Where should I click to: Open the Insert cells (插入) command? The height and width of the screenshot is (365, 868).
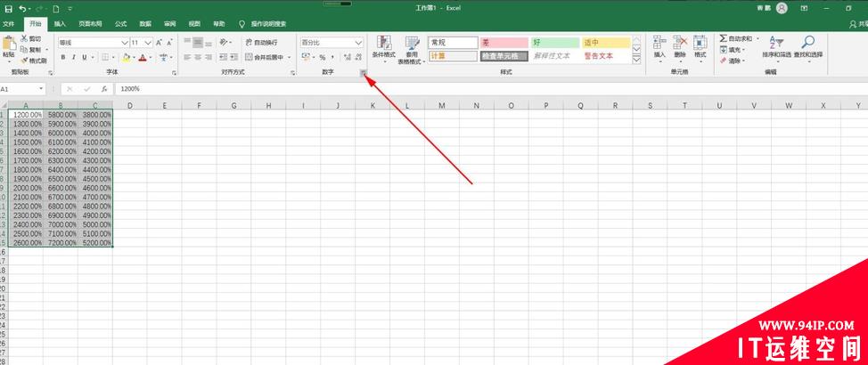coord(659,49)
